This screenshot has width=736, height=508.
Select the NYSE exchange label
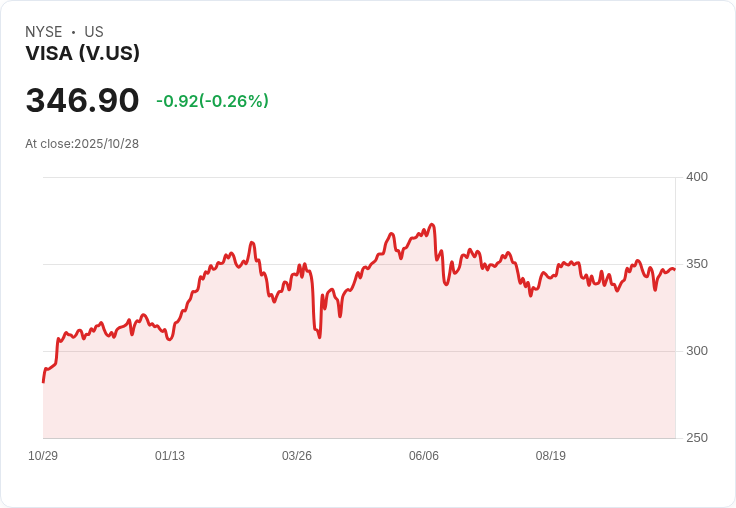(43, 32)
